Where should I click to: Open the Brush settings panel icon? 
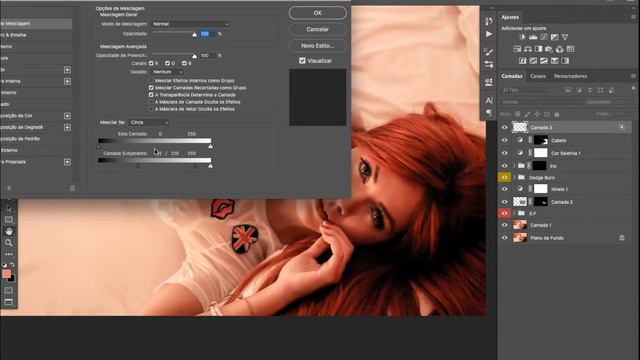(x=489, y=52)
